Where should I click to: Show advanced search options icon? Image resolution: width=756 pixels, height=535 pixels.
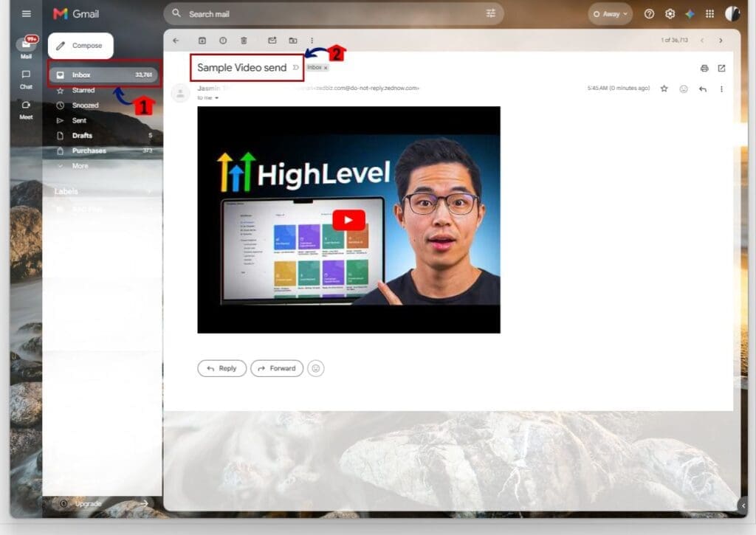491,13
